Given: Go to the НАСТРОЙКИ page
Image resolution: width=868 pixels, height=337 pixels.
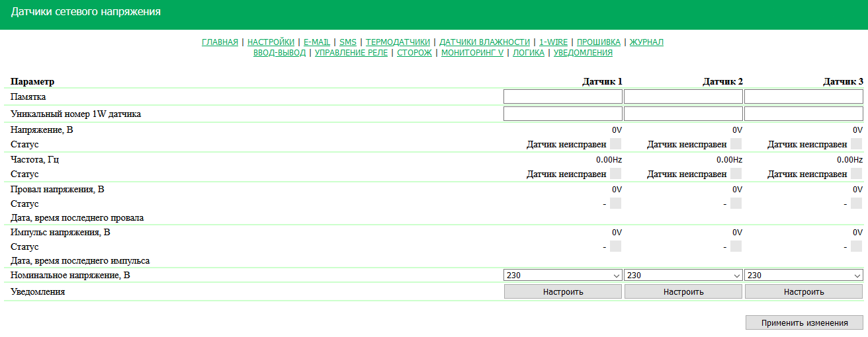Looking at the screenshot, I should [x=271, y=42].
